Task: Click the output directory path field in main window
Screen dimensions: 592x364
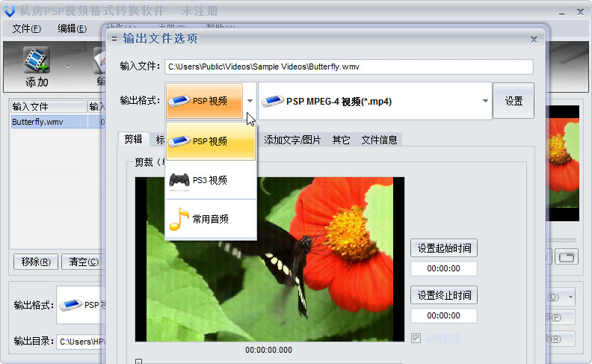Action: coord(81,342)
